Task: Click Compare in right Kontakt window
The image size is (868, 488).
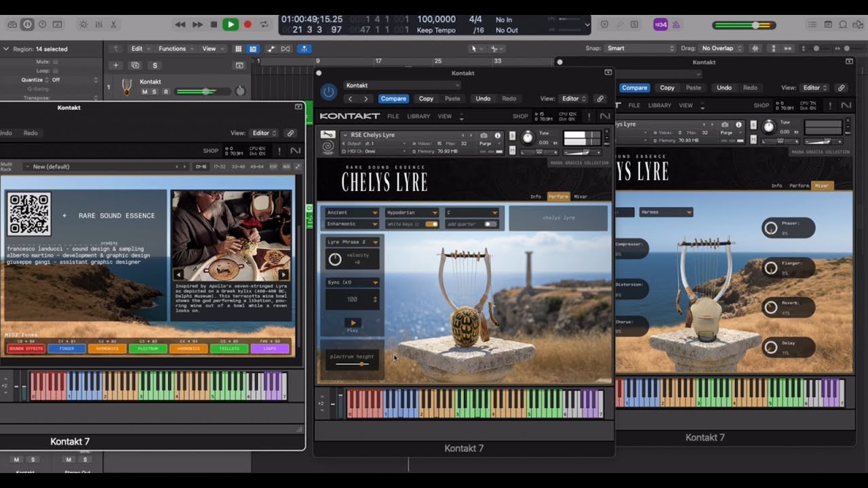Action: [634, 87]
